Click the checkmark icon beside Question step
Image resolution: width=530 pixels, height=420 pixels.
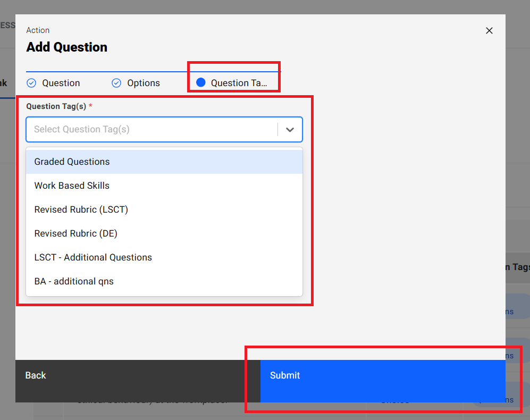[x=31, y=83]
